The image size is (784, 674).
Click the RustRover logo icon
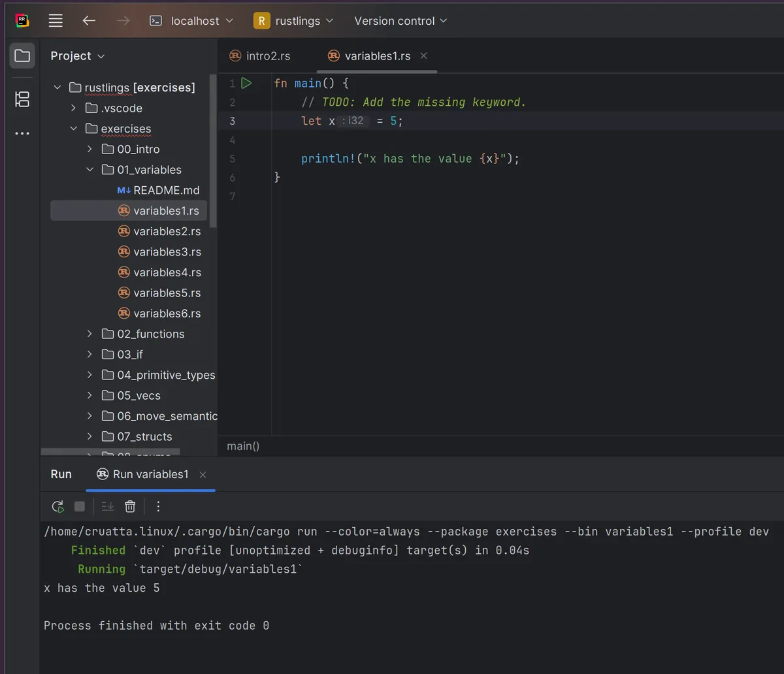[x=22, y=21]
